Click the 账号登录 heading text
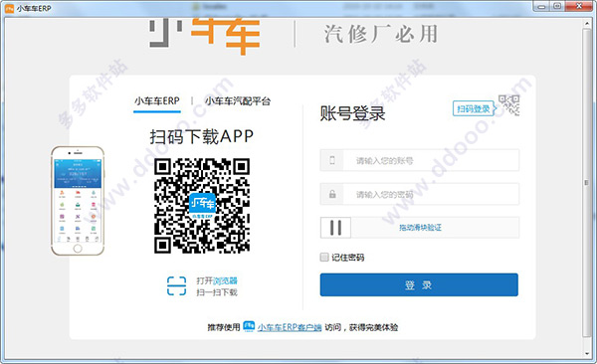 pyautogui.click(x=352, y=113)
